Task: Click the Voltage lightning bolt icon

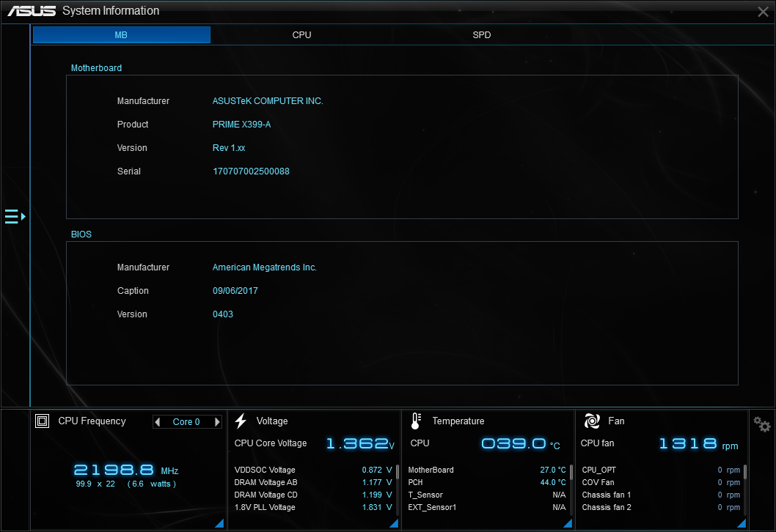Action: pos(241,421)
